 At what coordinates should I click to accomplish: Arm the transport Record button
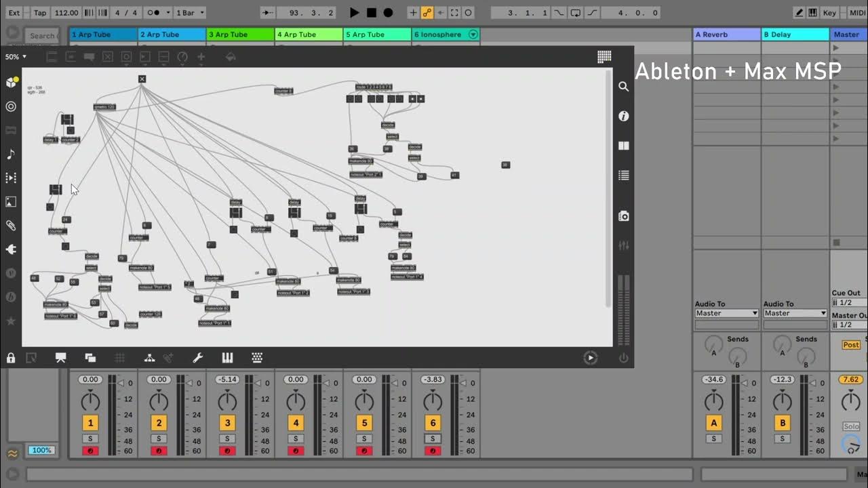tap(388, 12)
